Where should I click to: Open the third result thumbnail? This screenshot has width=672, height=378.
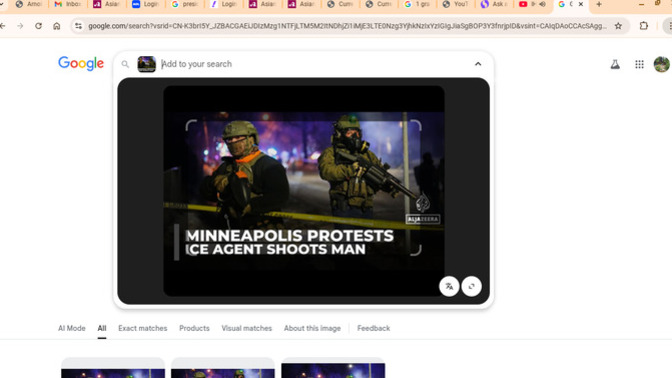333,368
